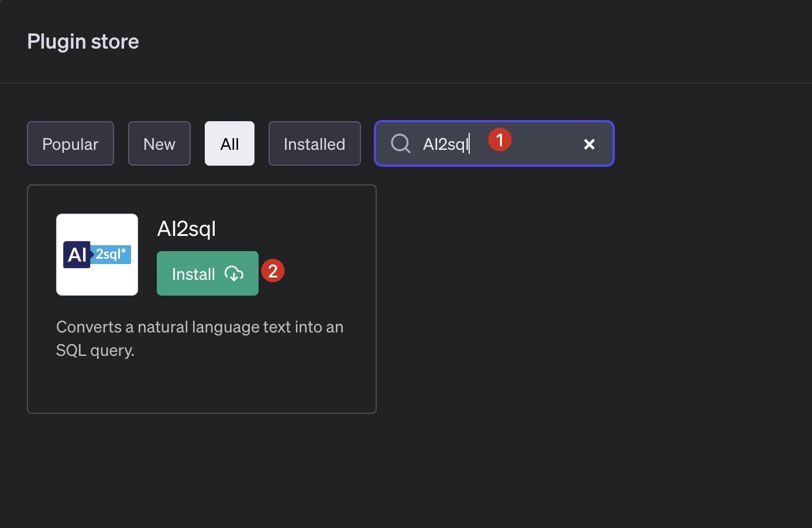Click the AI2sql plugin title text
812x528 pixels.
pos(187,228)
